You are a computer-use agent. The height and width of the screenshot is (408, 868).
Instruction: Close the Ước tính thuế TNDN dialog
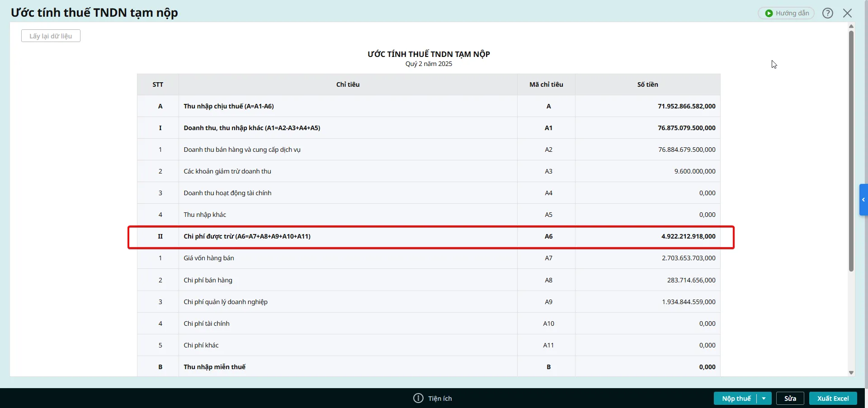[x=848, y=13]
